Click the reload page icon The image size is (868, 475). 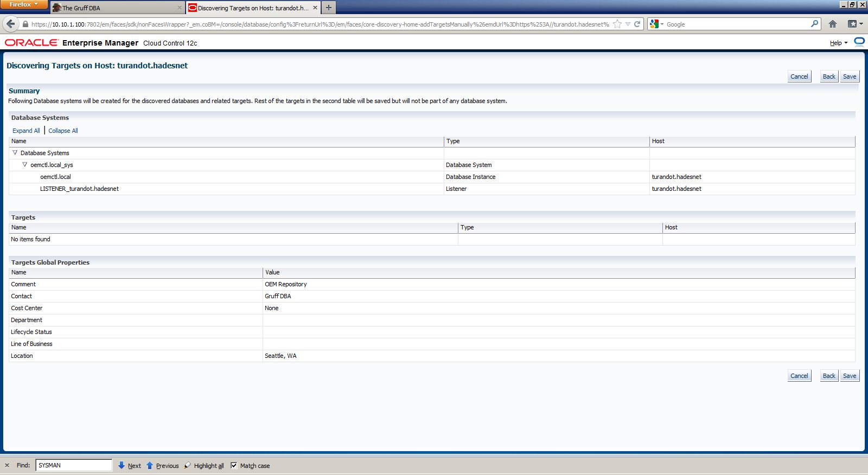point(637,24)
